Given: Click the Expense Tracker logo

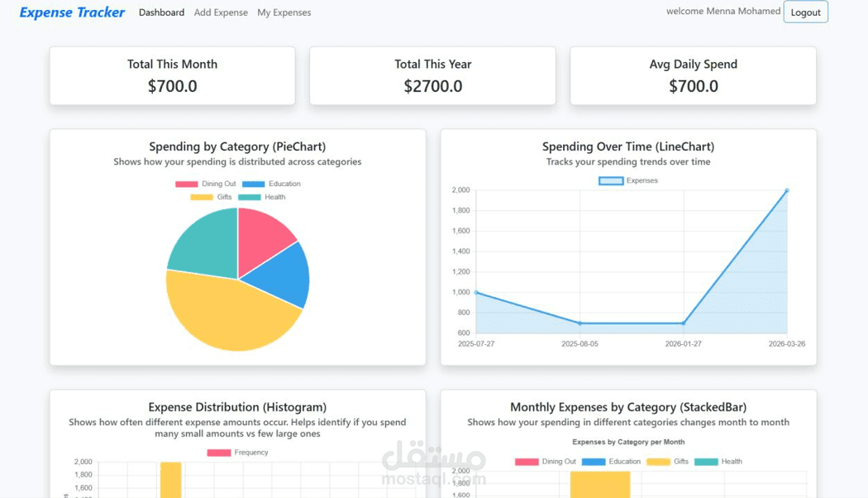Looking at the screenshot, I should (x=71, y=12).
